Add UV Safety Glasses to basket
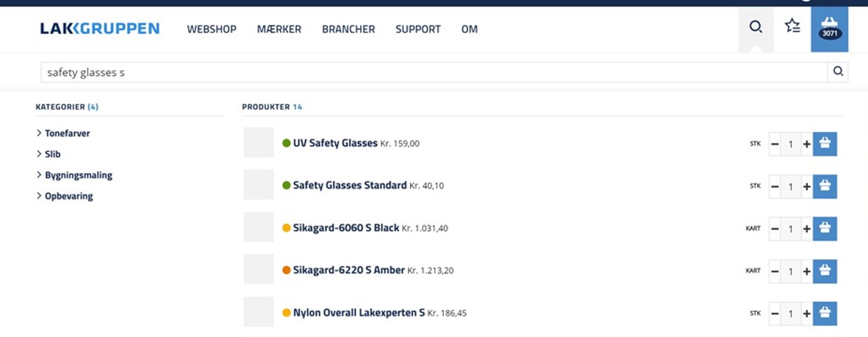The image size is (868, 337). (x=825, y=144)
